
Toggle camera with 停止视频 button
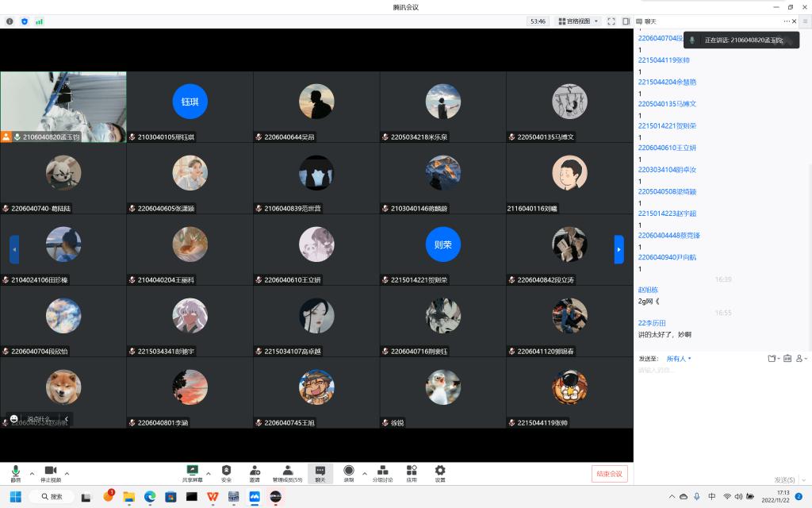(x=51, y=473)
